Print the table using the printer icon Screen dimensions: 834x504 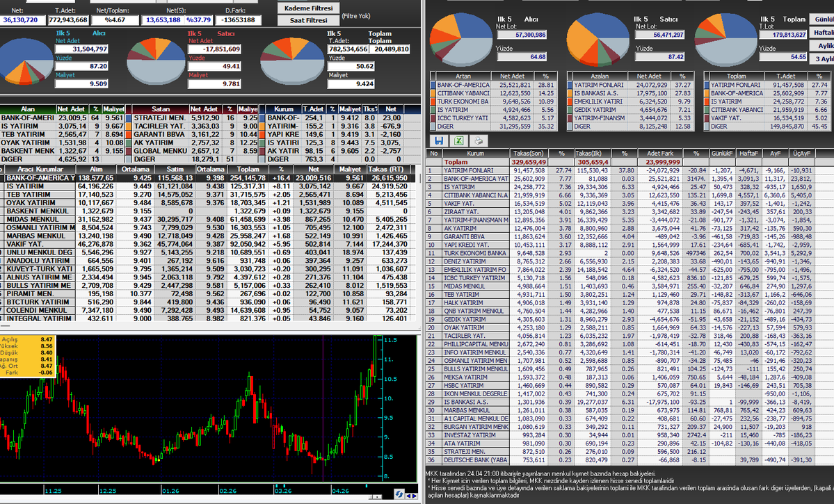[478, 141]
